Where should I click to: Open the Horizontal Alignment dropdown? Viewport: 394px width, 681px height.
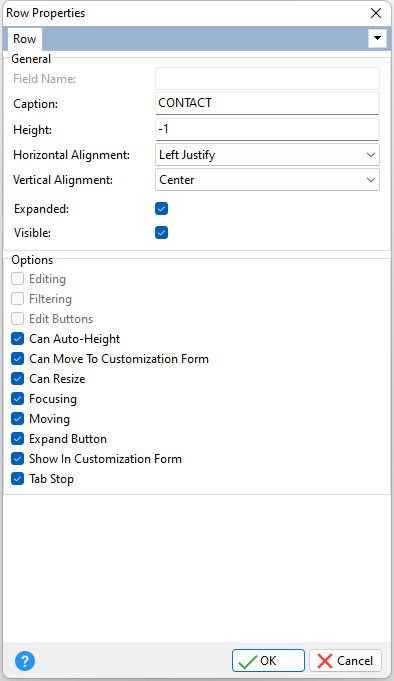pyautogui.click(x=267, y=155)
